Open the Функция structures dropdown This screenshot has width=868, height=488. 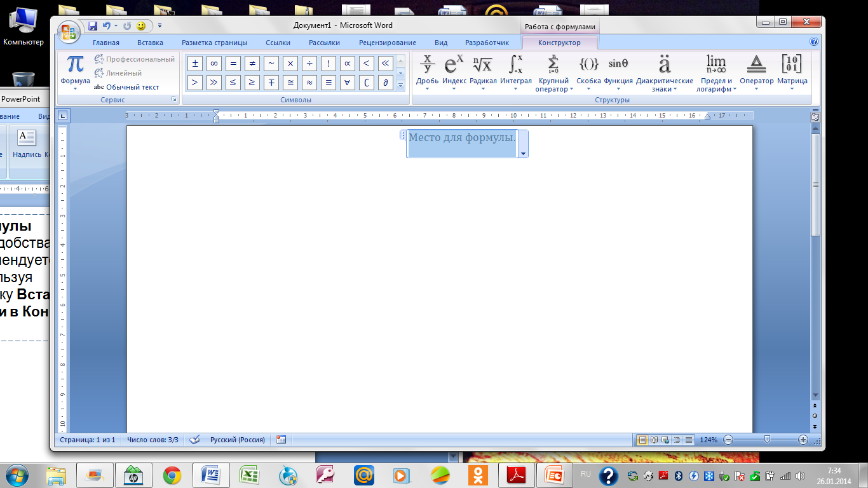point(618,72)
